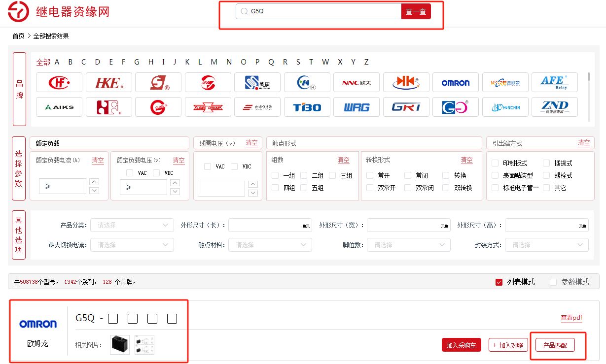606x364 pixels.
Task: Pick the GRT brand logo
Action: click(406, 107)
